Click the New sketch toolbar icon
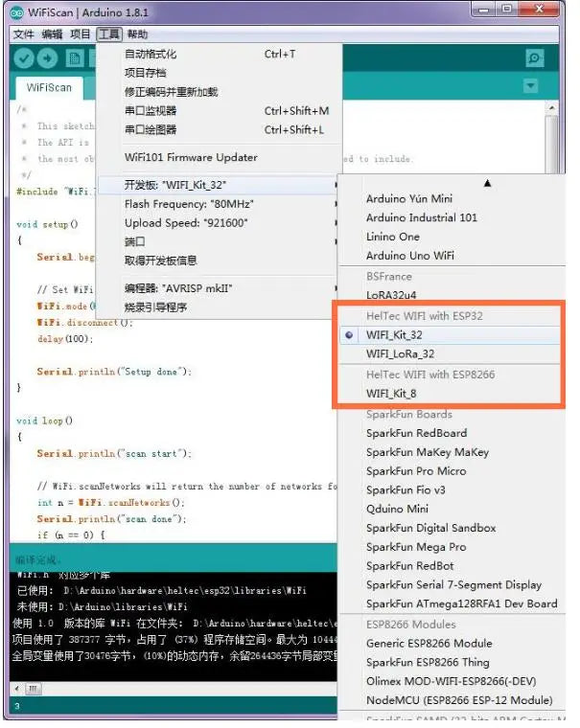 [x=75, y=58]
